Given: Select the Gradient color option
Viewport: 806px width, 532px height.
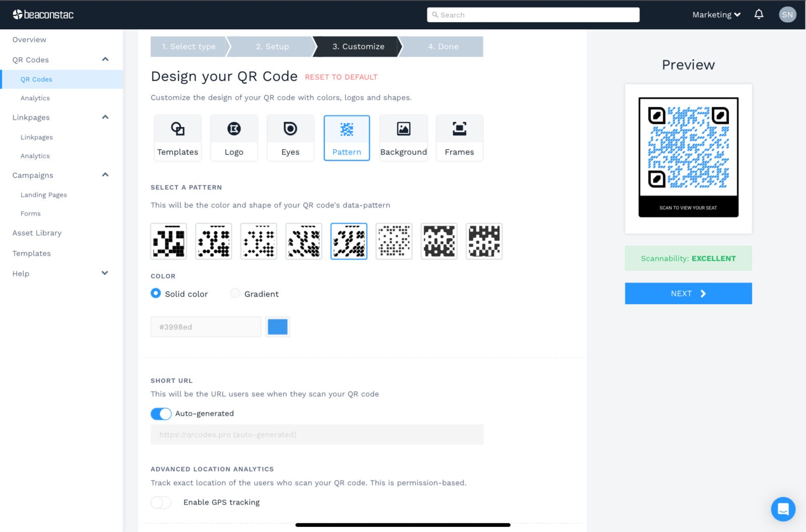Looking at the screenshot, I should click(x=235, y=293).
